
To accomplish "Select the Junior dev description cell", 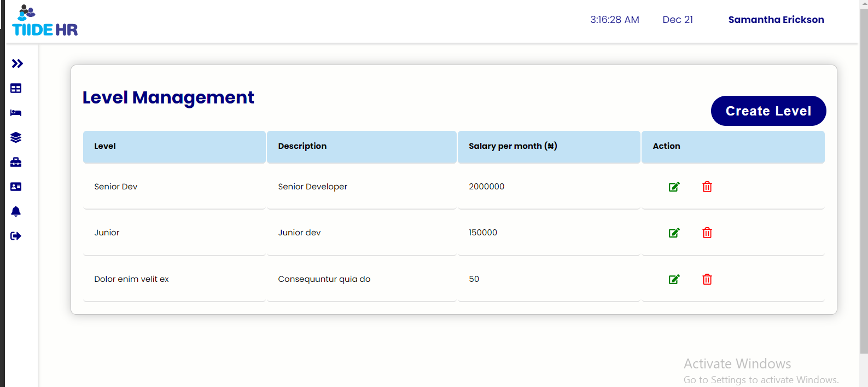I will coord(362,233).
